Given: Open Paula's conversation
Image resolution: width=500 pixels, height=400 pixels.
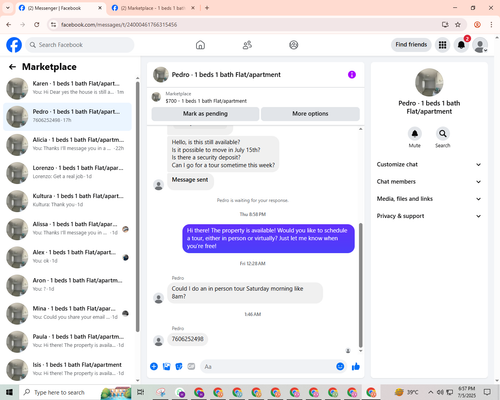Looking at the screenshot, I should 67,341.
